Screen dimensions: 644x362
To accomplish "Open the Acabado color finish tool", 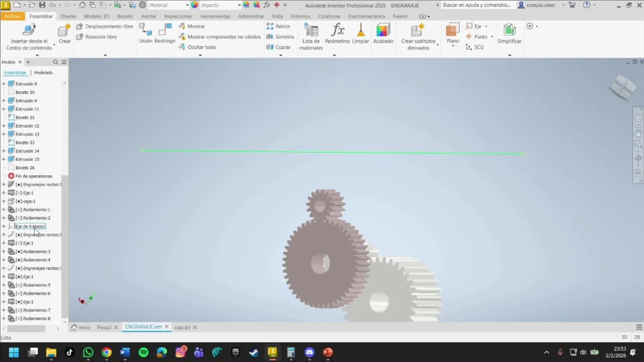I will pyautogui.click(x=383, y=34).
